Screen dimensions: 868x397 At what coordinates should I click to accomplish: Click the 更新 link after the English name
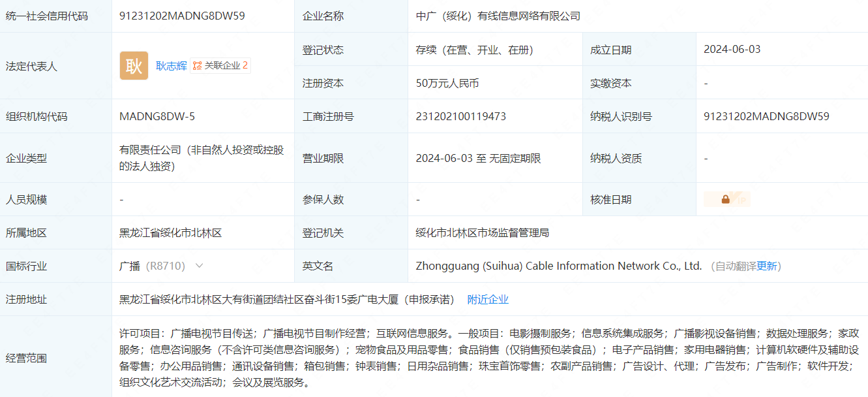point(767,266)
